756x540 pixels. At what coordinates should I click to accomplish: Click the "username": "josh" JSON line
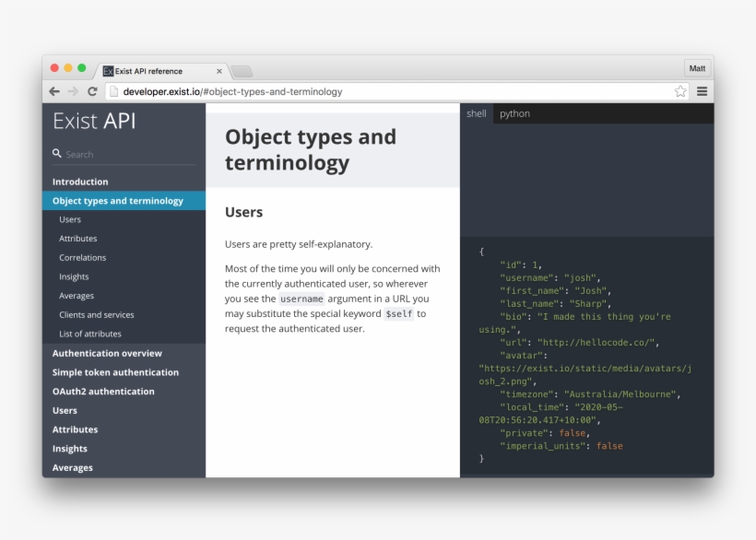[x=550, y=278]
